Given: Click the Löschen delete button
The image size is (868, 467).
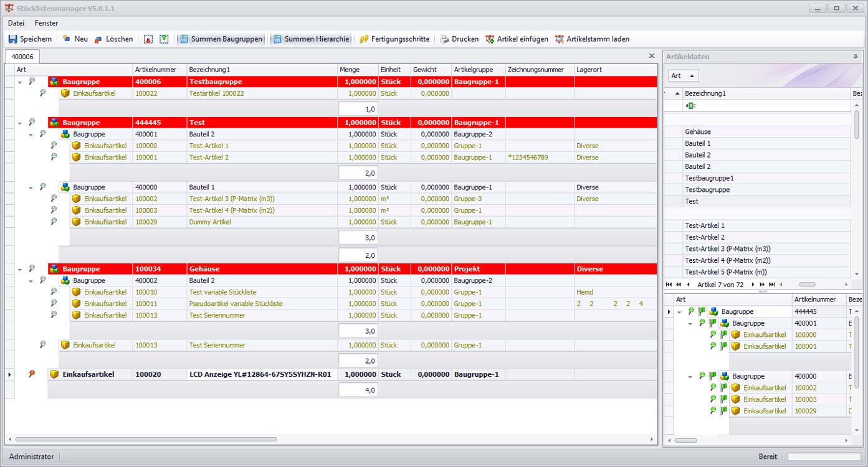Looking at the screenshot, I should [x=114, y=39].
